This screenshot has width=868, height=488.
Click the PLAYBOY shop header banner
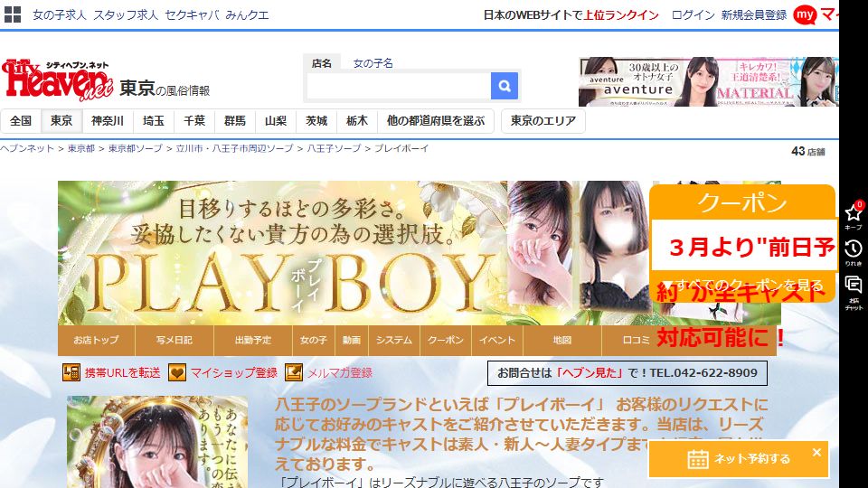click(354, 253)
